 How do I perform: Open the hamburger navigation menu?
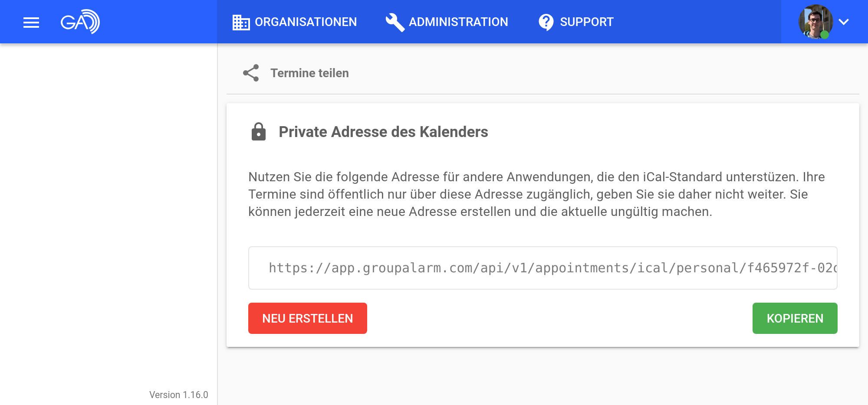click(31, 22)
